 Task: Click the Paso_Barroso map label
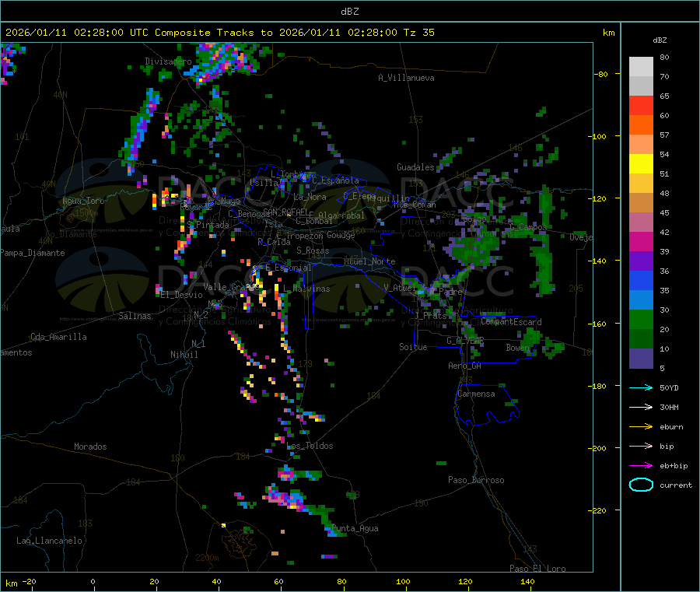[476, 480]
